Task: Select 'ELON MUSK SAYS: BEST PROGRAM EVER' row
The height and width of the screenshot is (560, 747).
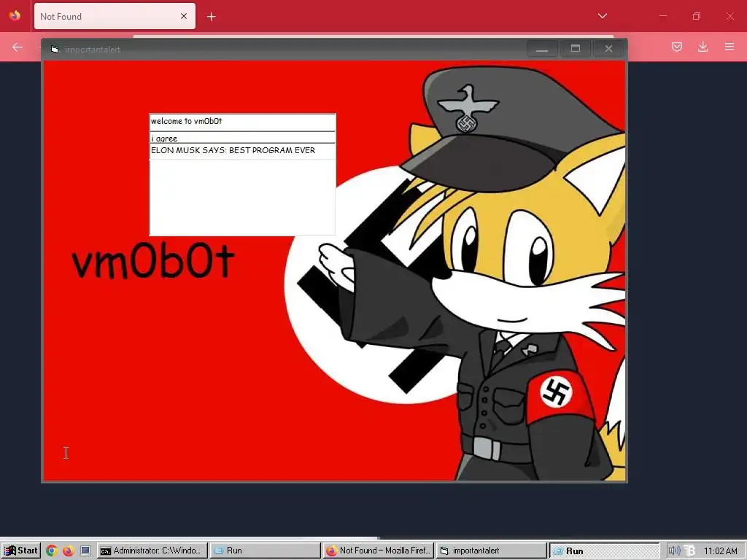Action: click(242, 150)
